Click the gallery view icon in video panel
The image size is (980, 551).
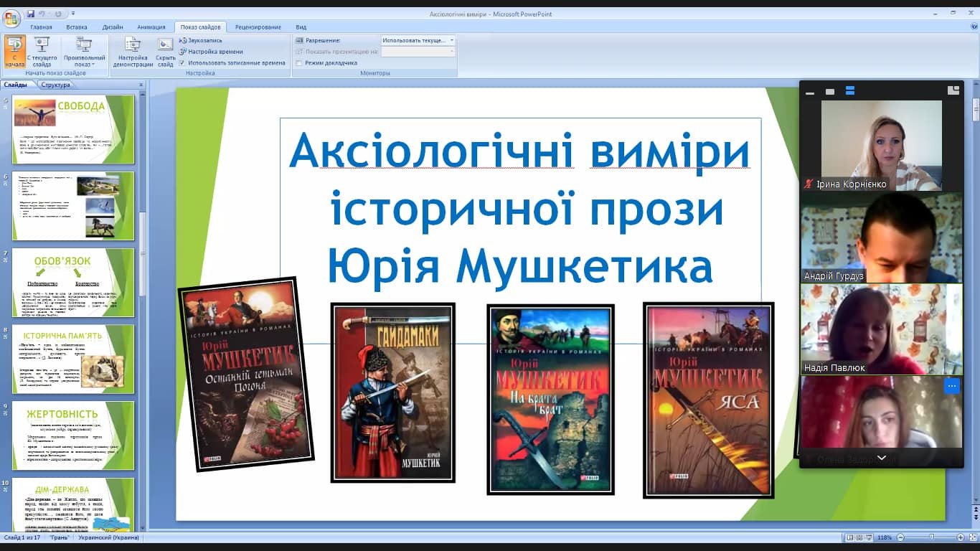[x=953, y=90]
